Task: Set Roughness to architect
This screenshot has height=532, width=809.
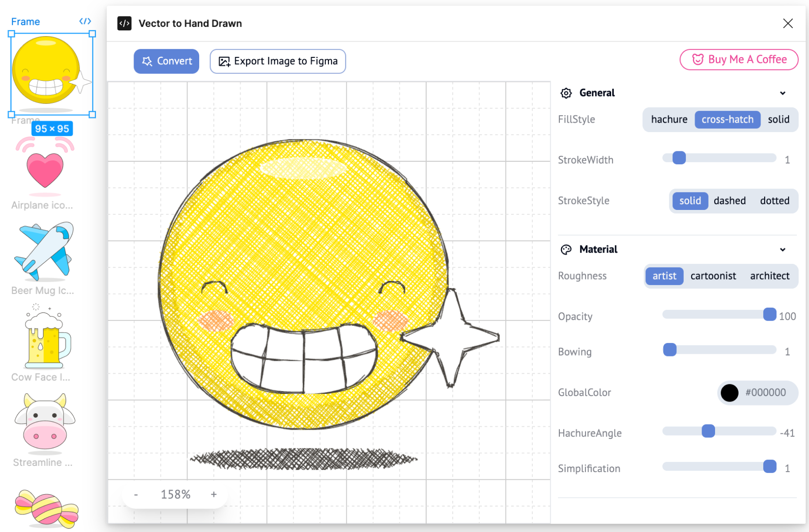Action: (x=770, y=276)
